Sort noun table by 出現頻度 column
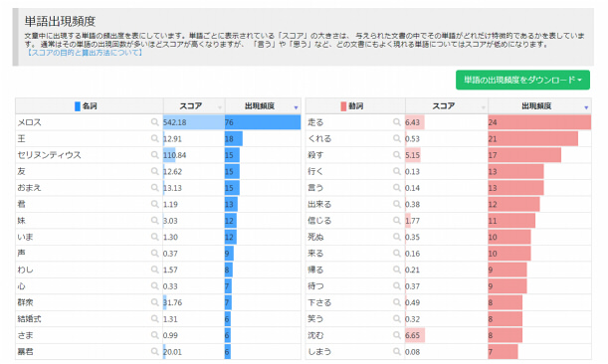The height and width of the screenshot is (364, 608). click(263, 105)
